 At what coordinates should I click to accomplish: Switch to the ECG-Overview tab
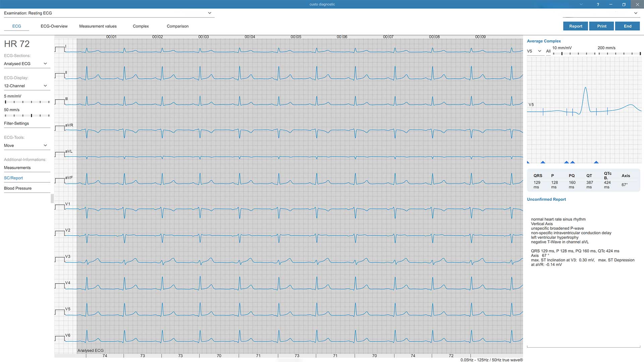[54, 26]
